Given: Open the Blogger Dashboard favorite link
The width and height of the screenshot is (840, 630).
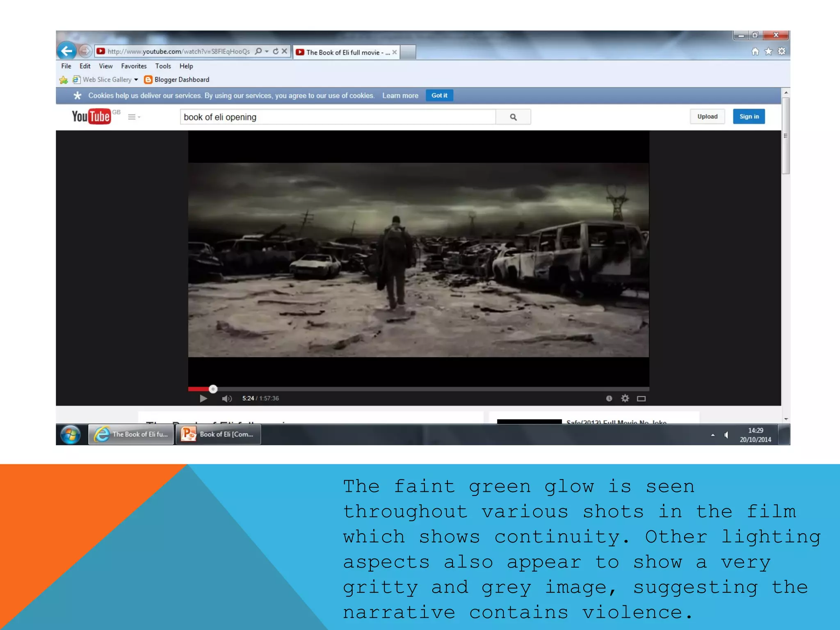Looking at the screenshot, I should tap(177, 80).
